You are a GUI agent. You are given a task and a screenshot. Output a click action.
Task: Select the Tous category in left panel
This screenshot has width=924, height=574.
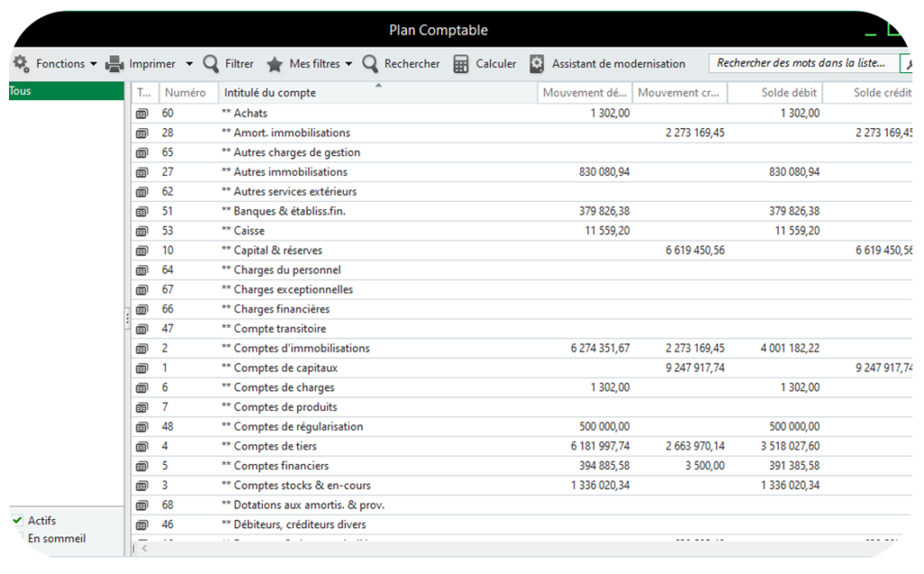pos(65,91)
